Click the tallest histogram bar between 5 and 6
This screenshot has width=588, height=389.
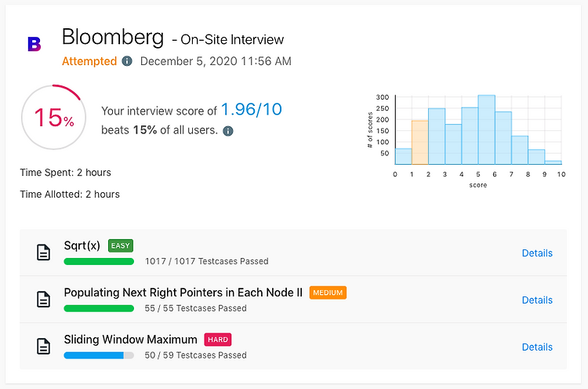coord(486,129)
